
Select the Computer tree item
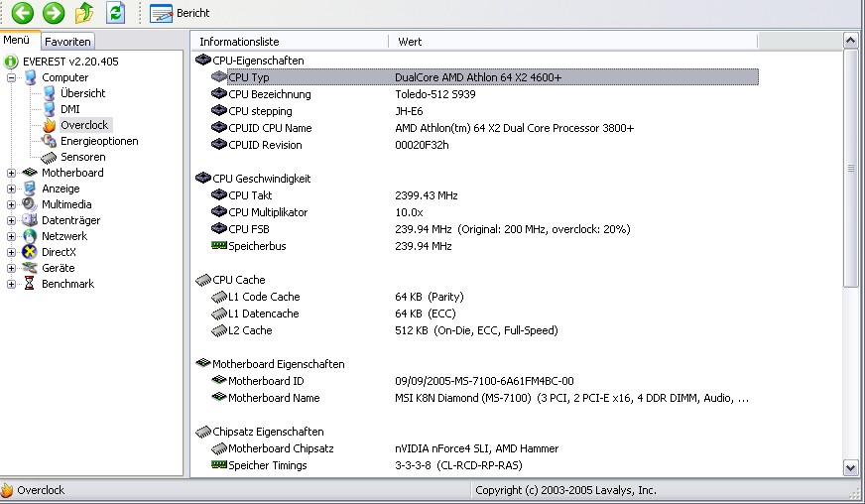[x=65, y=77]
